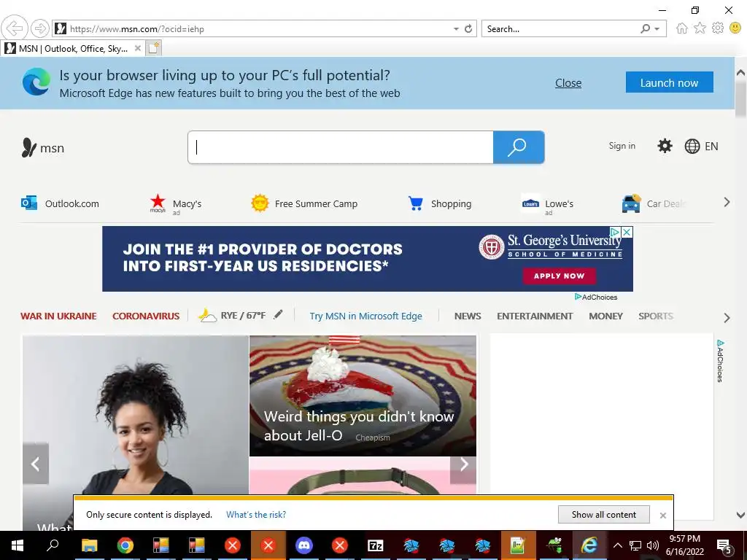747x560 pixels.
Task: Open the address bar autocomplete dropdown arrow
Action: click(x=456, y=29)
